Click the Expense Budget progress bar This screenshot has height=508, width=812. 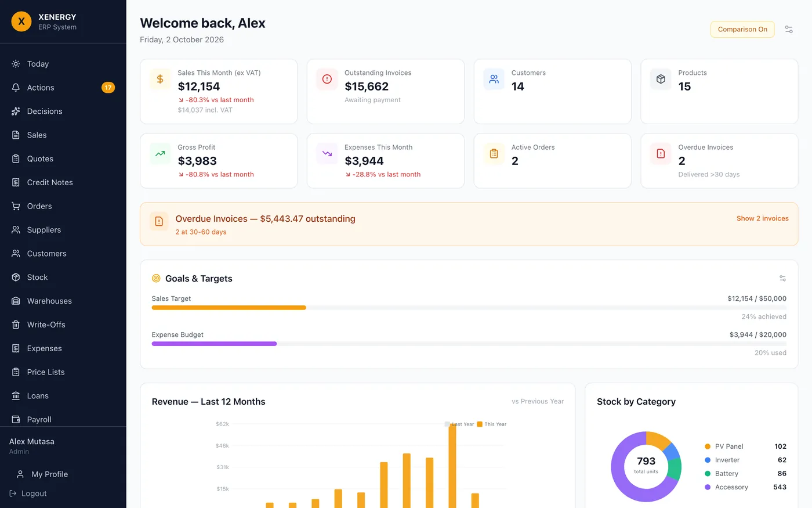(x=469, y=344)
